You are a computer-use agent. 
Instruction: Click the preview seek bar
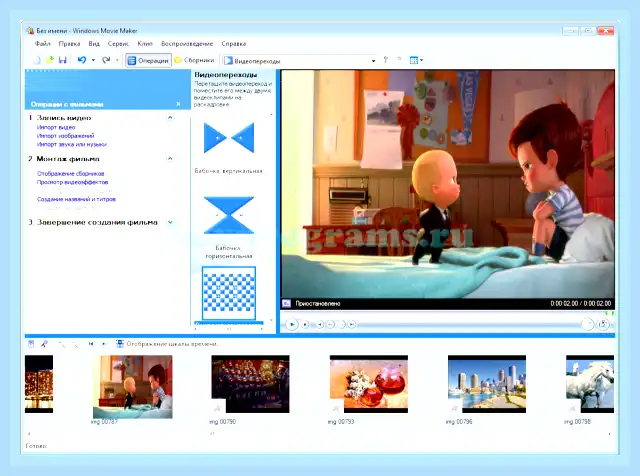coord(446,314)
